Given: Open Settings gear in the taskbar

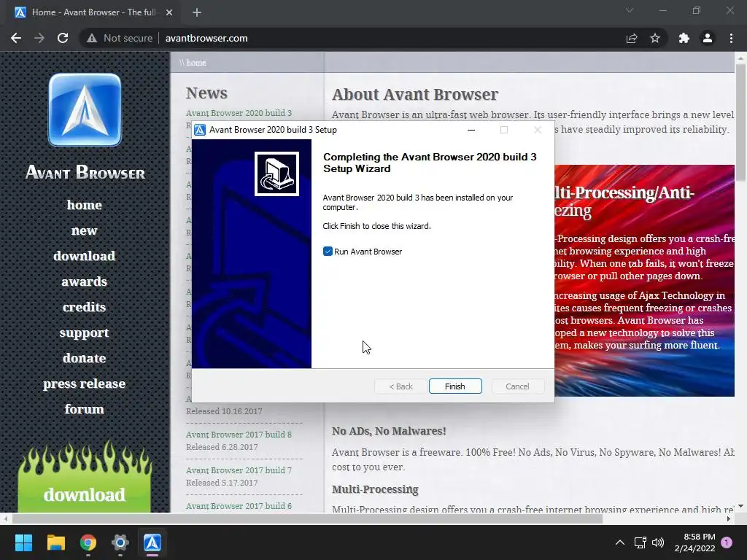Looking at the screenshot, I should 120,542.
